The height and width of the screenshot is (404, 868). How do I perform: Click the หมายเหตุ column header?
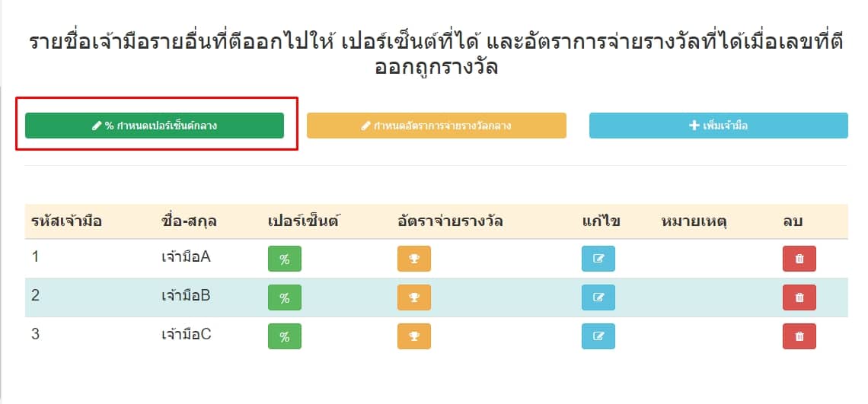pos(694,222)
